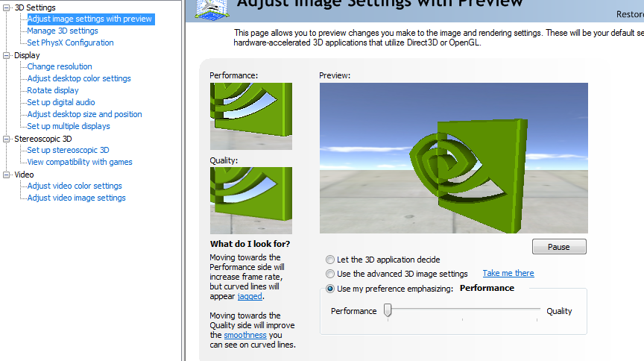Click the Performance–Quality slider thumb
Image resolution: width=644 pixels, height=361 pixels.
pyautogui.click(x=388, y=310)
